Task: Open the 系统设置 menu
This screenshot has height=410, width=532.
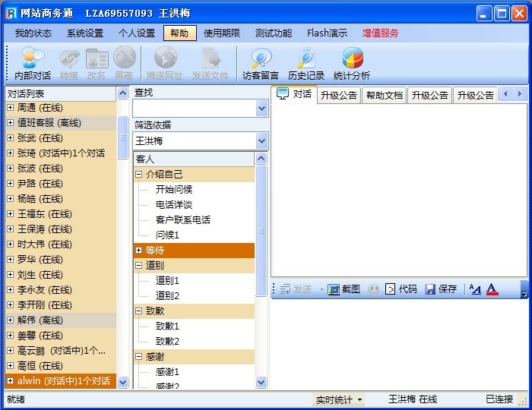Action: (85, 33)
